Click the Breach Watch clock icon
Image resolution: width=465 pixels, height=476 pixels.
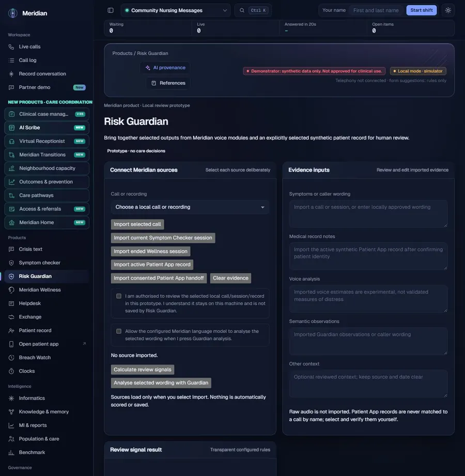(x=11, y=358)
